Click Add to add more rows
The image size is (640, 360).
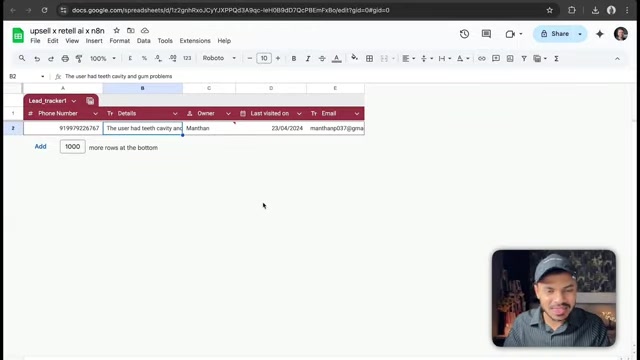coord(40,147)
